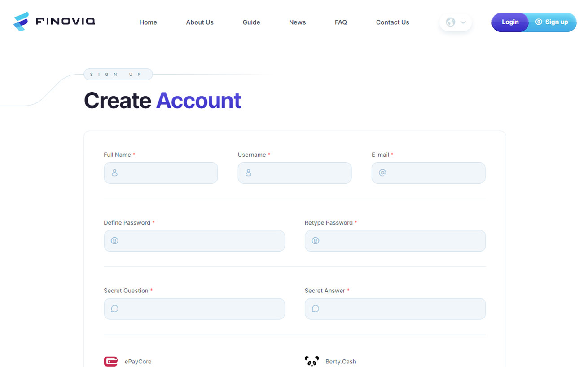Visit the FAQ page
The width and height of the screenshot is (588, 367).
pos(341,22)
